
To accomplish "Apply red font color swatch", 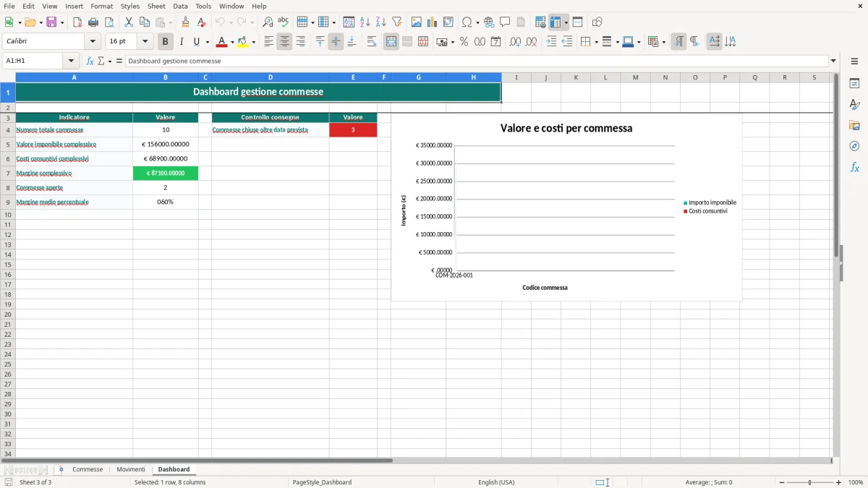I will click(221, 42).
